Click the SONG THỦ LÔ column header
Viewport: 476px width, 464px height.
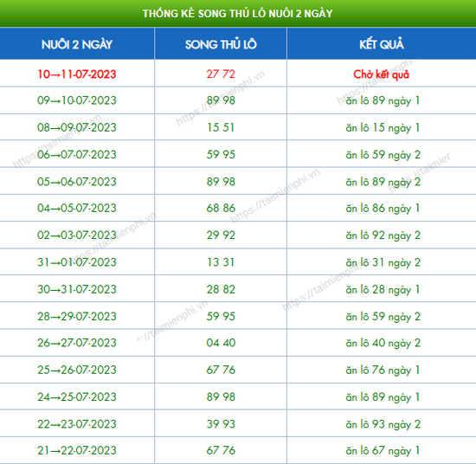[221, 44]
